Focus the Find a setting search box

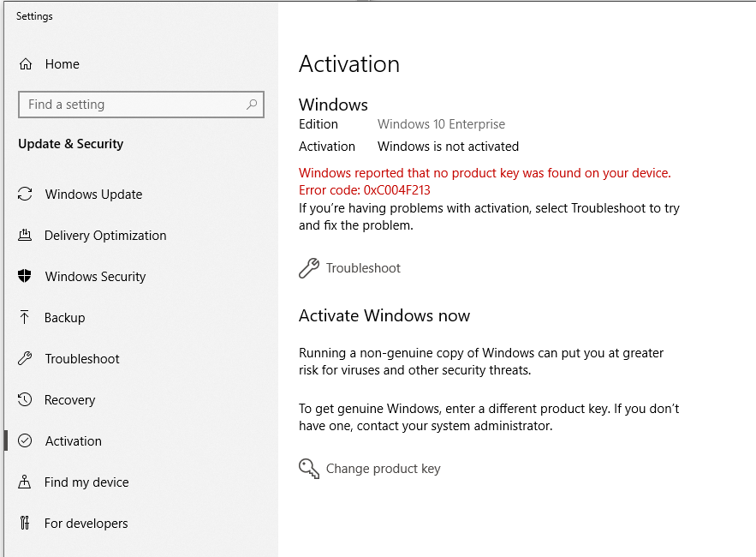(x=140, y=105)
